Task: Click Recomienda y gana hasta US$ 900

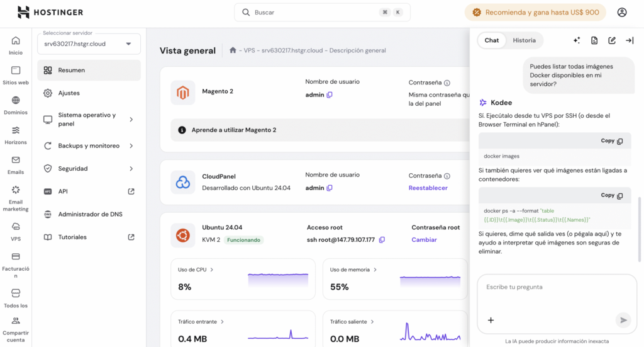Action: (535, 13)
